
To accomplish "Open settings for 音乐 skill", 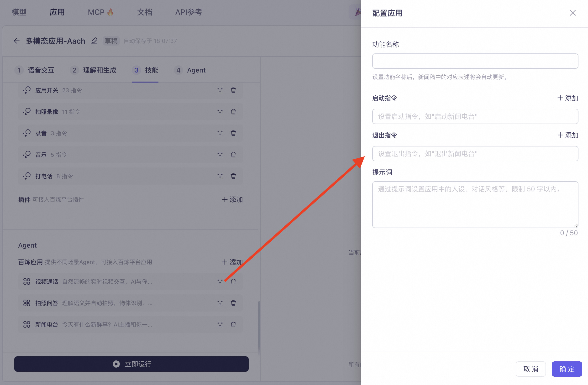I will (220, 155).
